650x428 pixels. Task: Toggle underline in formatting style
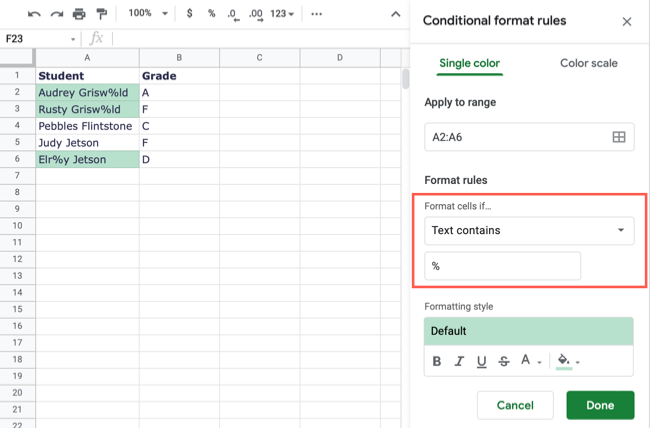481,361
